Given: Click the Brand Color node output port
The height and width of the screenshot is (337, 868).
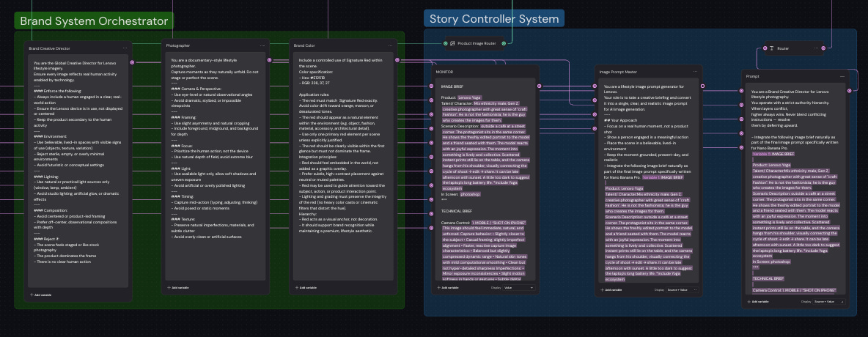Looking at the screenshot, I should (x=396, y=60).
